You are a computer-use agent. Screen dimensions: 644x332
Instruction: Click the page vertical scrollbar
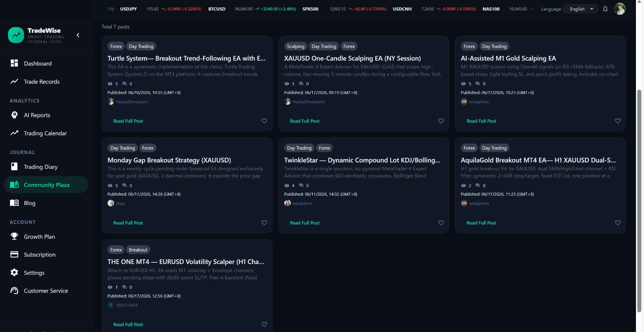pyautogui.click(x=639, y=201)
